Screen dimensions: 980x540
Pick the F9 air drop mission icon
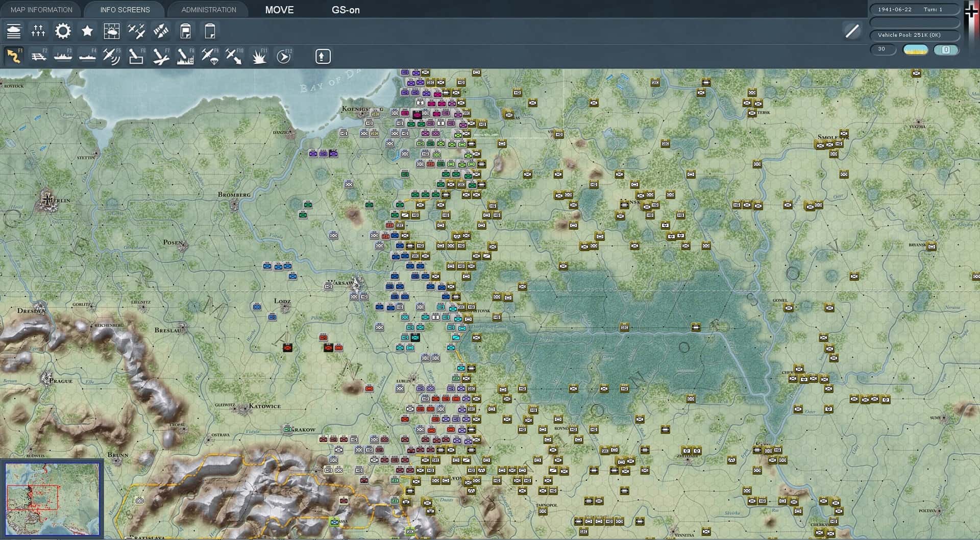pos(210,56)
